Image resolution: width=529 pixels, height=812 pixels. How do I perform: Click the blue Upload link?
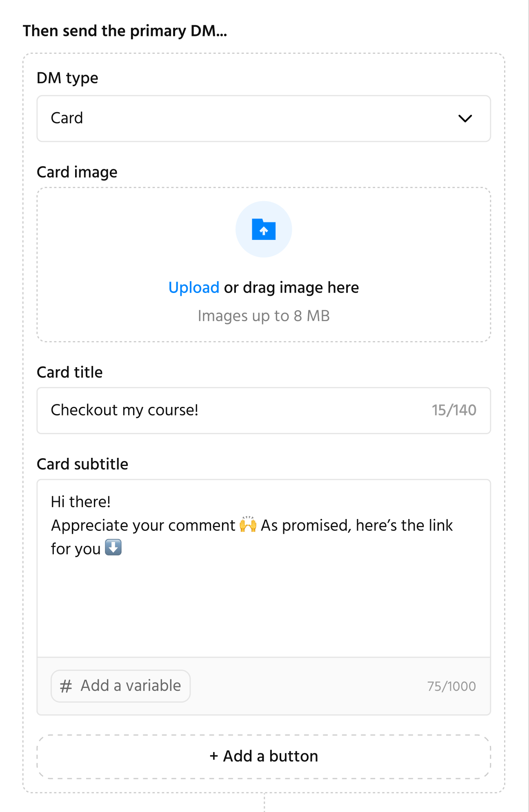(194, 288)
